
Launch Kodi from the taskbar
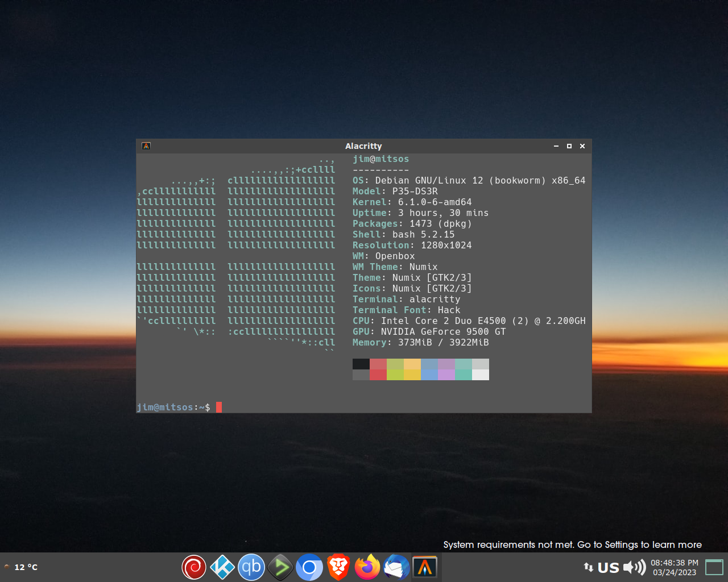tap(222, 567)
